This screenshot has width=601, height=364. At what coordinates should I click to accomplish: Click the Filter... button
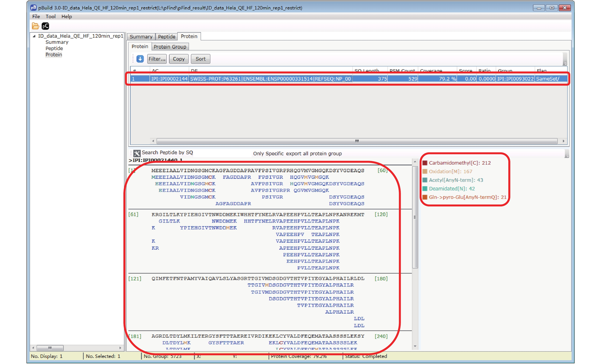[x=157, y=59]
